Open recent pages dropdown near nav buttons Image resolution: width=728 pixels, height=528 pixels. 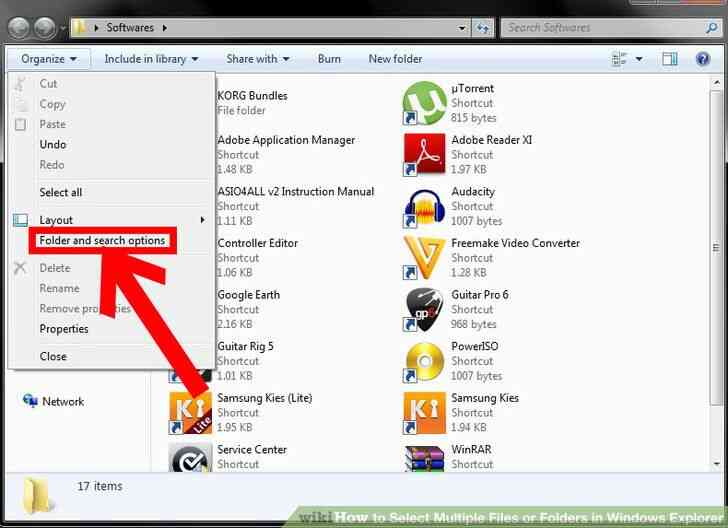pyautogui.click(x=63, y=28)
